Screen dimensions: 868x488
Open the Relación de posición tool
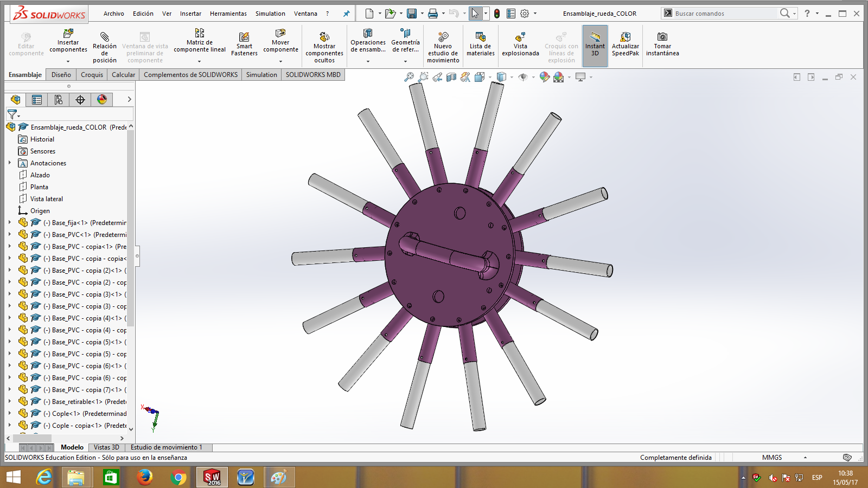click(105, 47)
